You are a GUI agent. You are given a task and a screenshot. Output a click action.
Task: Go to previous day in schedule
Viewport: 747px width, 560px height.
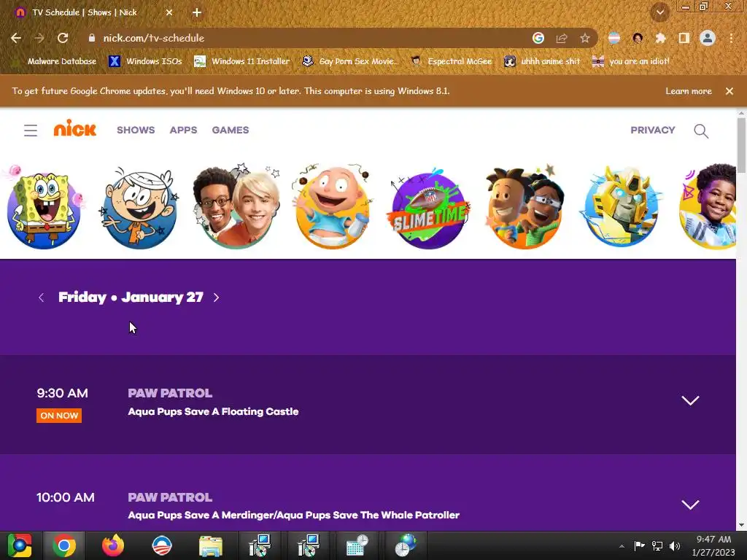pyautogui.click(x=42, y=297)
